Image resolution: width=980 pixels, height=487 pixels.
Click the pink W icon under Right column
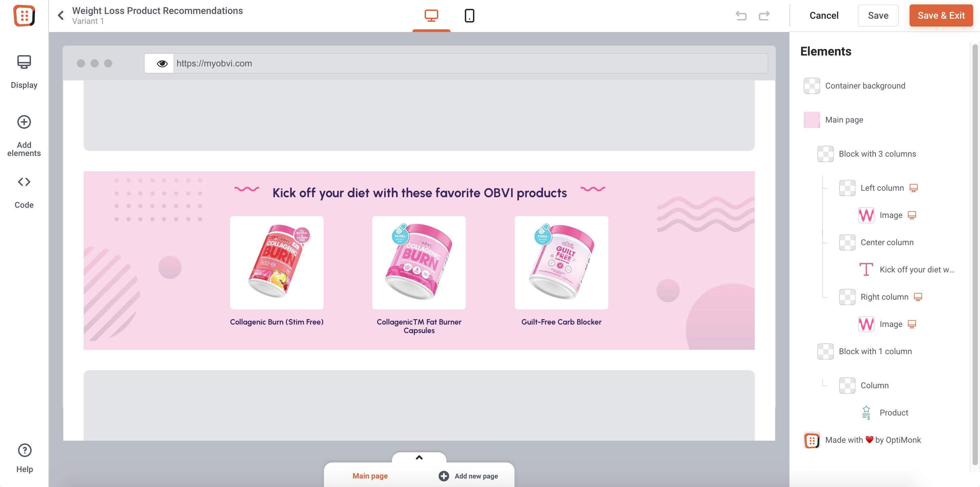[x=866, y=324]
